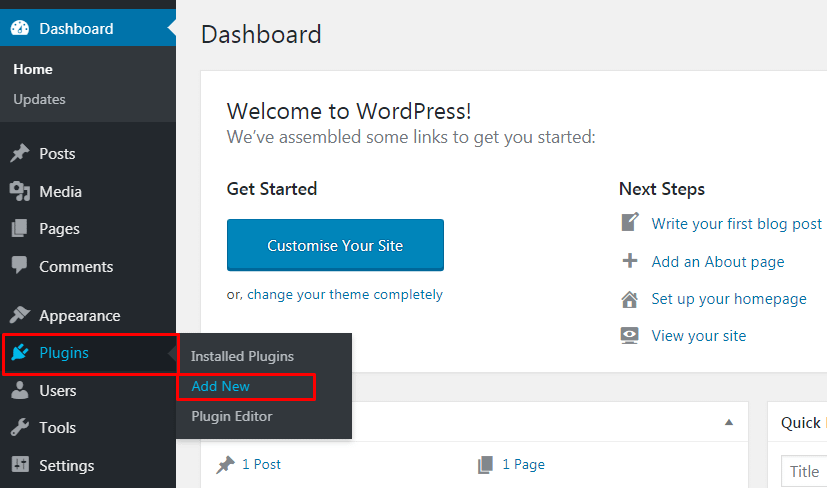Click the Plugins plug icon
The height and width of the screenshot is (488, 827).
[20, 352]
